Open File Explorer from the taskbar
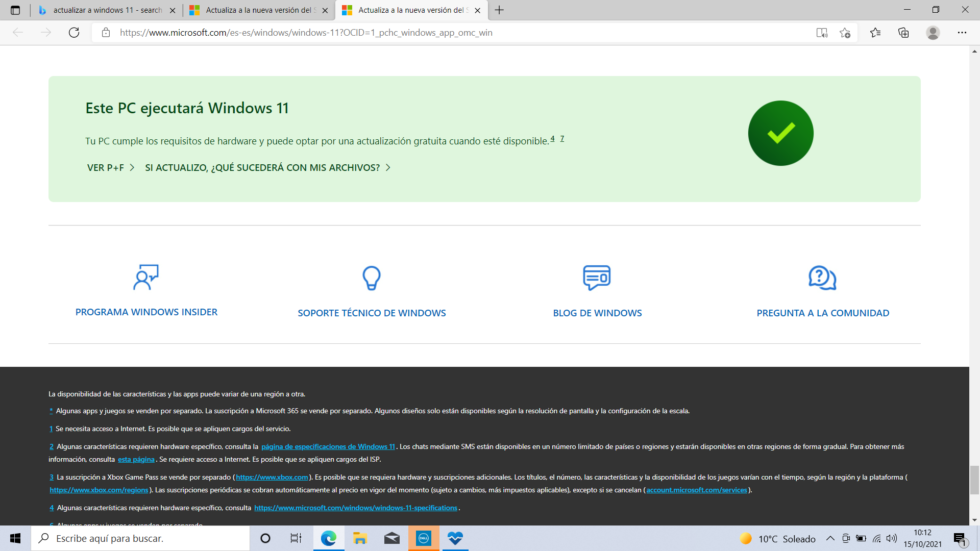980x551 pixels. [360, 538]
